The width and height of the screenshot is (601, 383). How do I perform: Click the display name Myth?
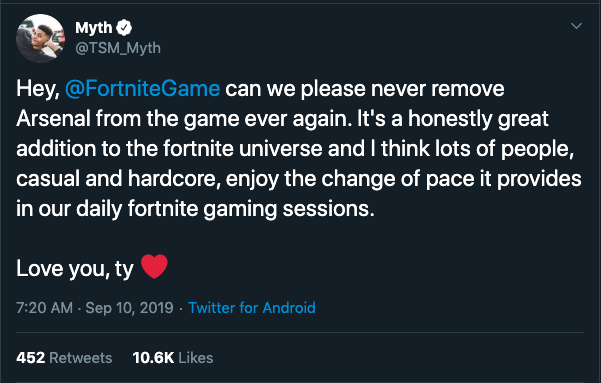point(94,28)
